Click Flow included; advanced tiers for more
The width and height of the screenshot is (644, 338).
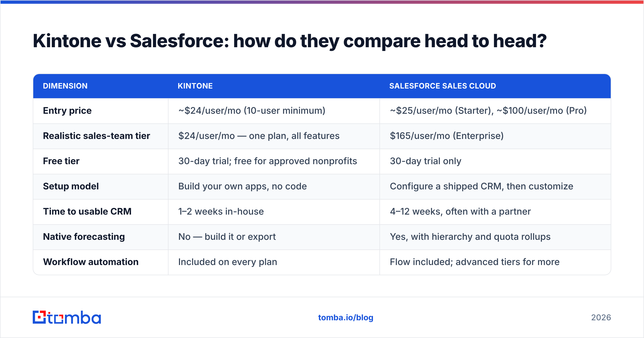[x=475, y=262]
